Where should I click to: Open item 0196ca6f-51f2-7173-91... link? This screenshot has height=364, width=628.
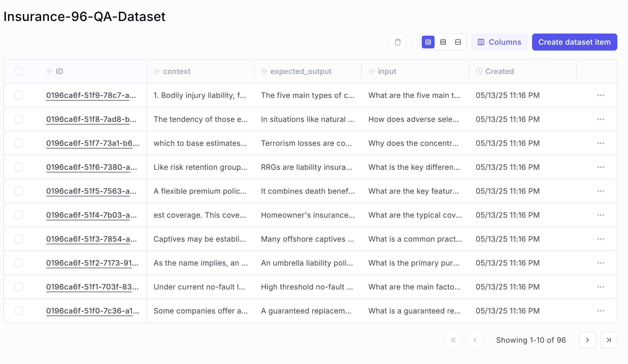92,263
